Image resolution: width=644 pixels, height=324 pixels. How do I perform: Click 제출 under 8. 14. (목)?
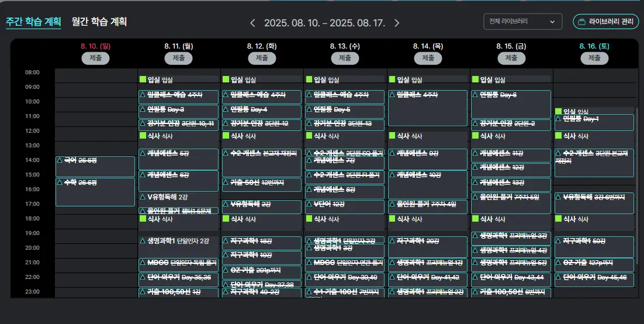pyautogui.click(x=428, y=58)
